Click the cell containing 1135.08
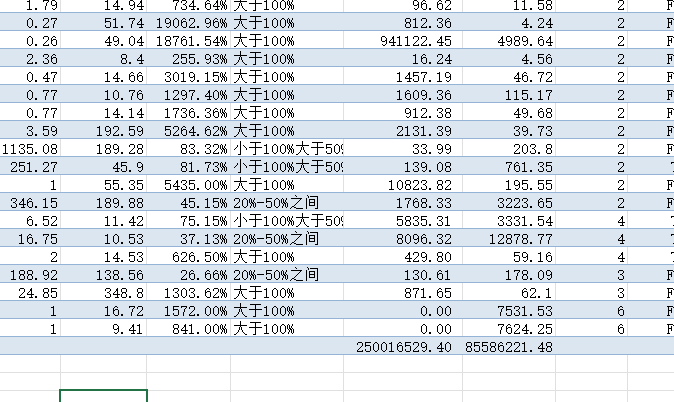Viewport: 674px width, 402px height. click(30, 149)
